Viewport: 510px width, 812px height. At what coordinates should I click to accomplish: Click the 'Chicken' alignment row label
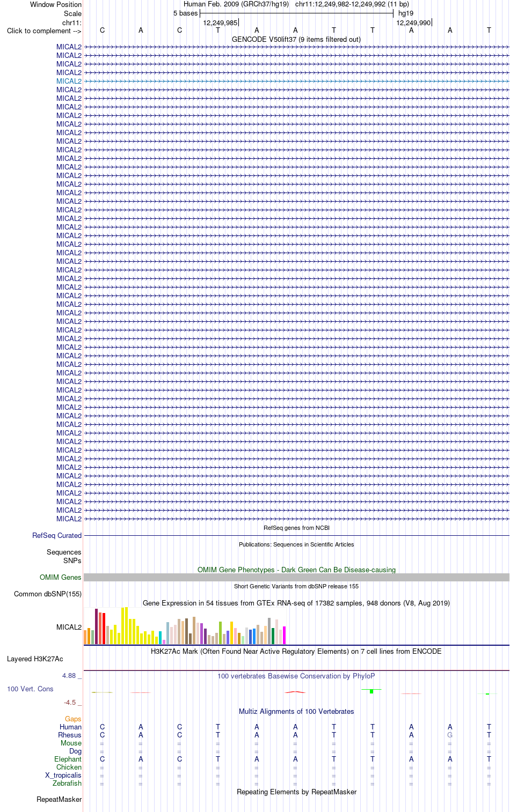pyautogui.click(x=69, y=767)
